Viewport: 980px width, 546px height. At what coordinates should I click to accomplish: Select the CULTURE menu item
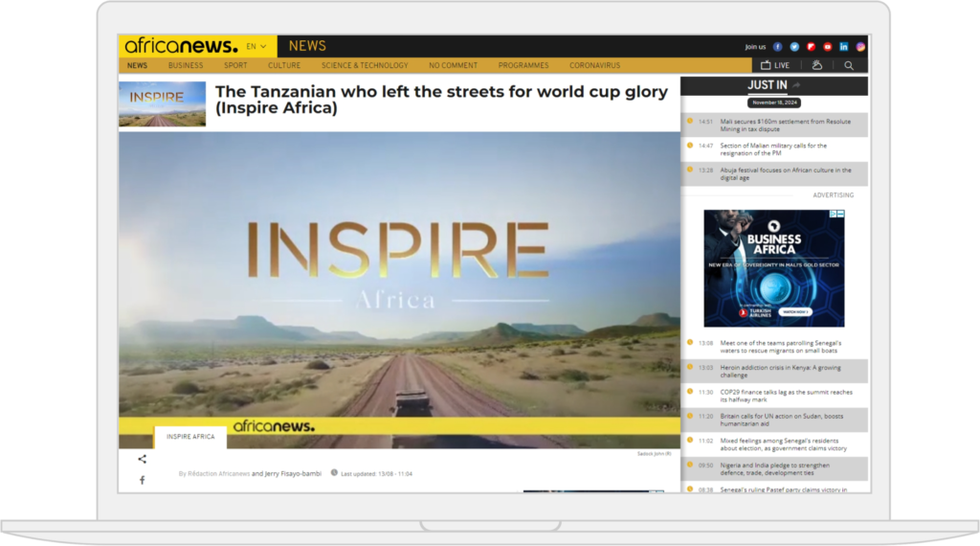coord(284,65)
